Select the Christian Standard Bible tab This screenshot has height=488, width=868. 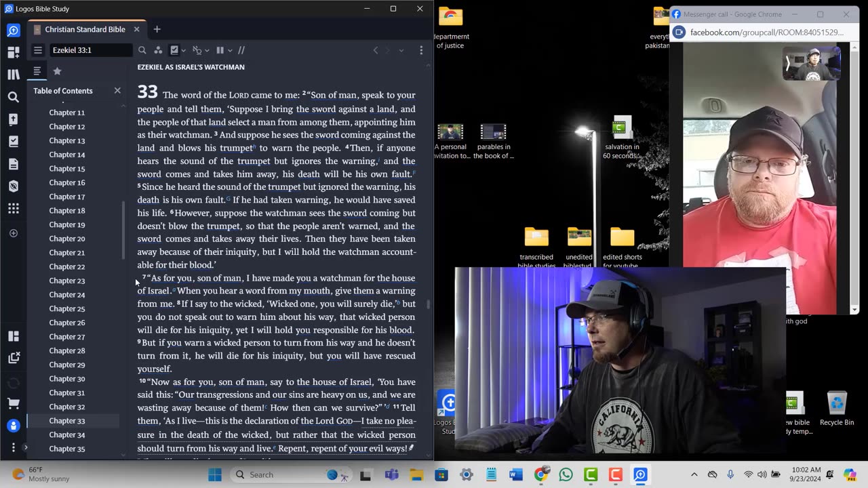click(85, 29)
